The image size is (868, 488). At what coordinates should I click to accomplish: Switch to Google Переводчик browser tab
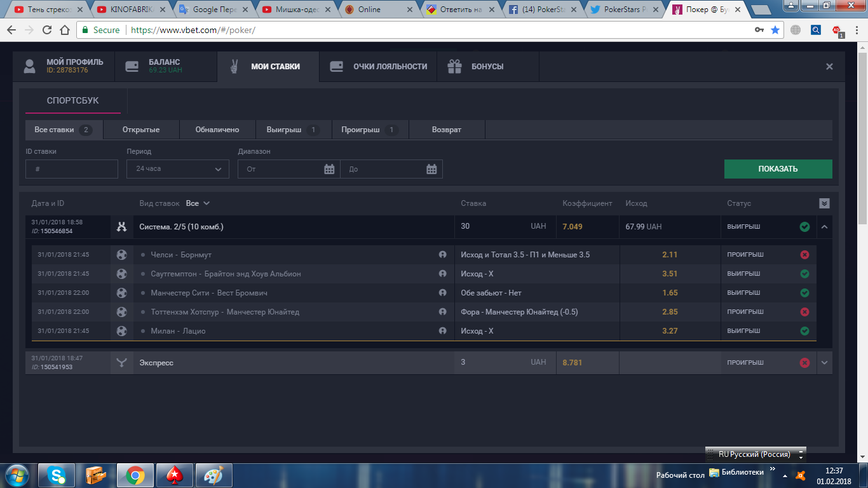[214, 10]
